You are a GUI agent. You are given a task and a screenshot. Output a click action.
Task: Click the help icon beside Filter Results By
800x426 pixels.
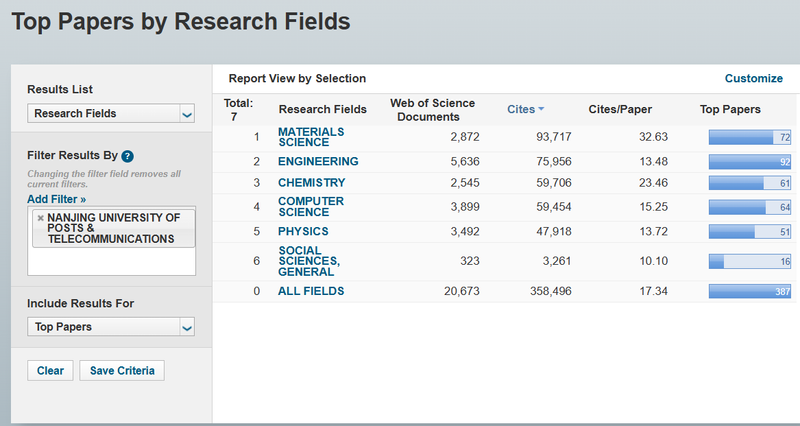pyautogui.click(x=128, y=156)
